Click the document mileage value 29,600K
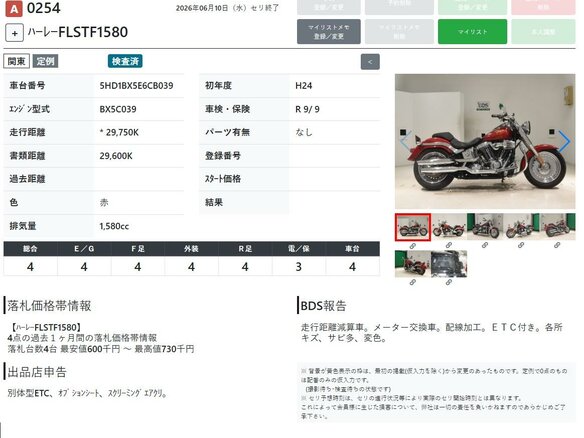This screenshot has width=584, height=438. 116,156
